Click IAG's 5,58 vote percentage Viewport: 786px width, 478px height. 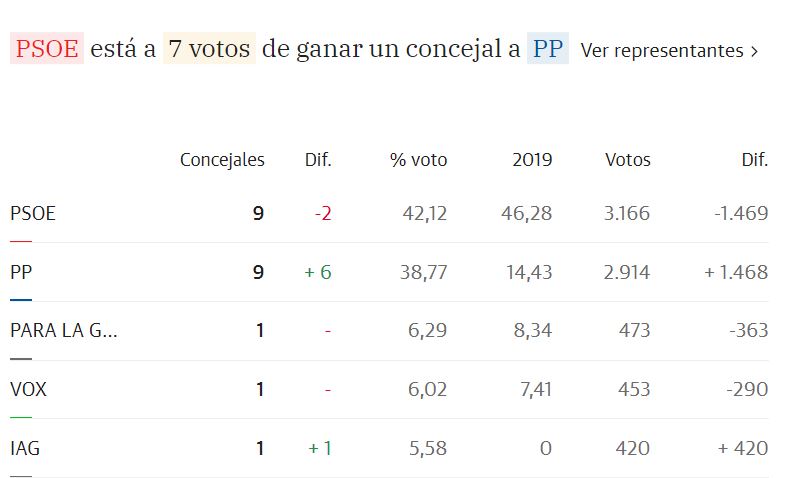(427, 449)
